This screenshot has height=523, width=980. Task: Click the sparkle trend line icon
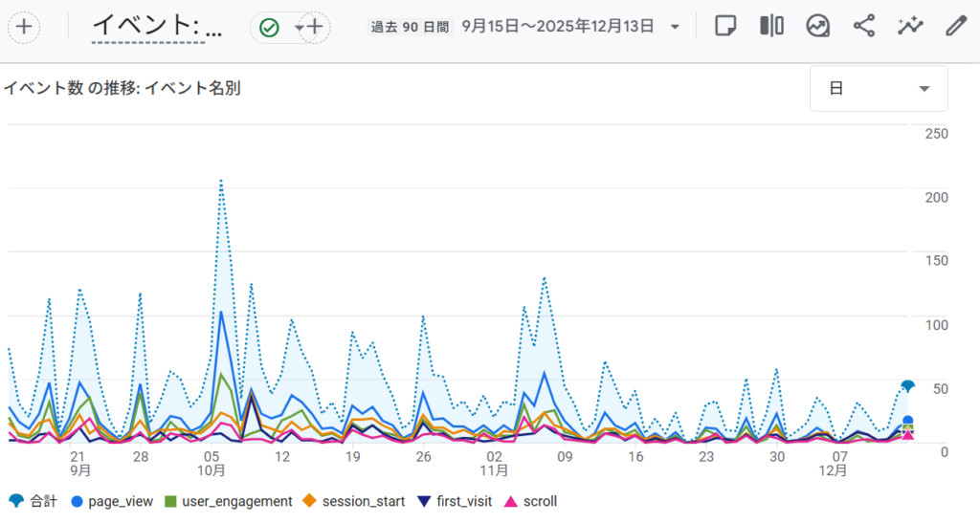(x=909, y=27)
